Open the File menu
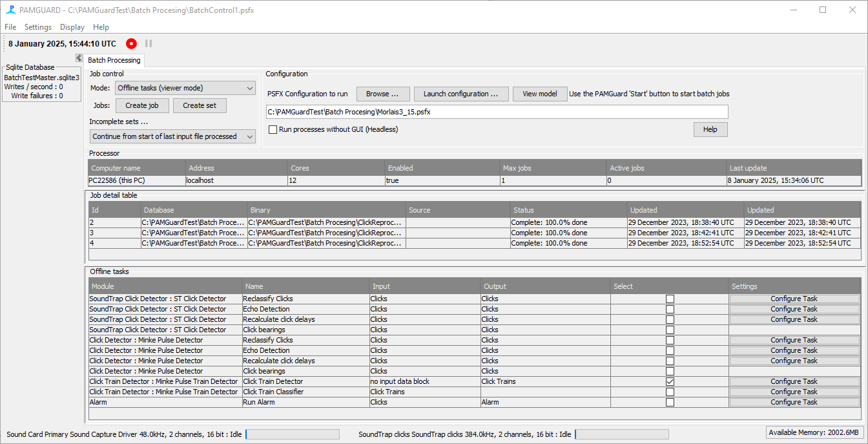Screen dimensions: 868x444 10,27
